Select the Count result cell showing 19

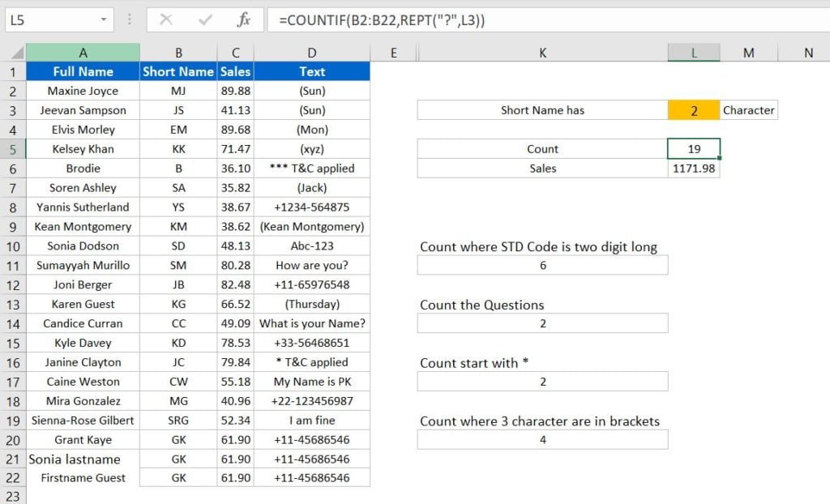(692, 148)
